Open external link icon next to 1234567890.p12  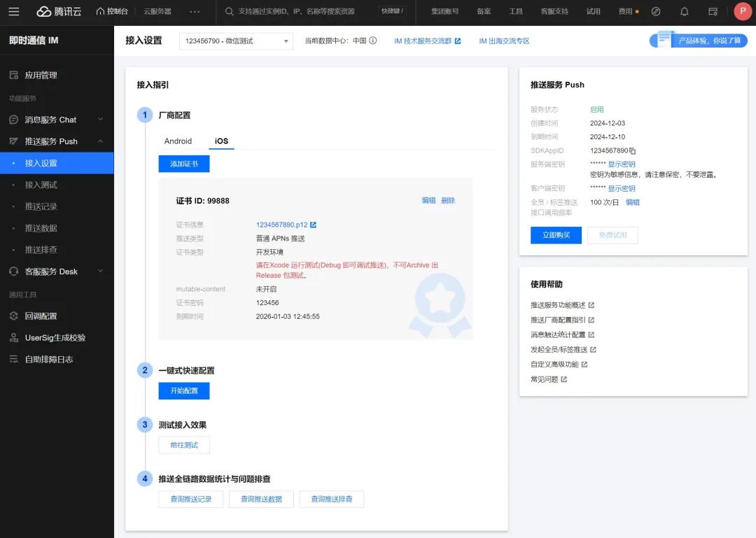(x=314, y=225)
